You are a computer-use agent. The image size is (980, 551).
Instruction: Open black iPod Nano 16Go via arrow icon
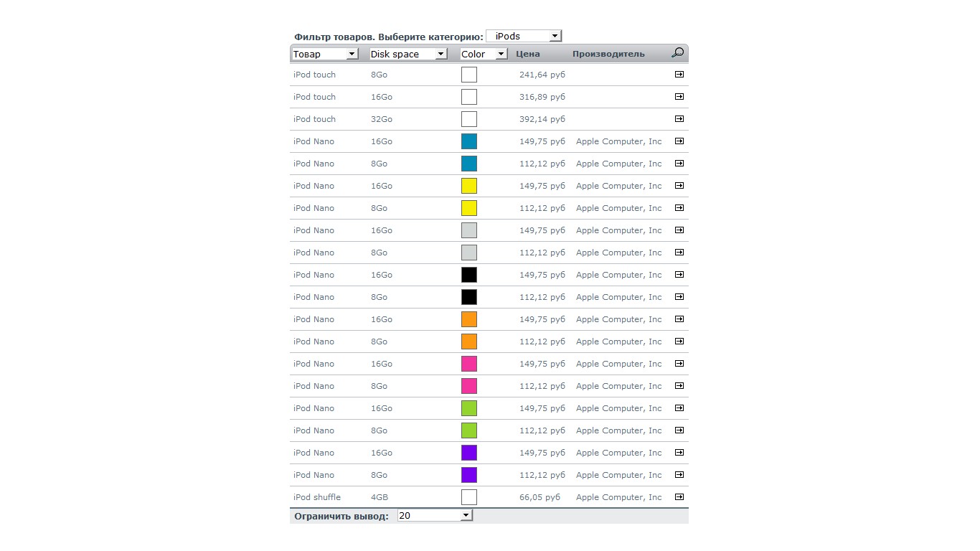click(x=679, y=275)
